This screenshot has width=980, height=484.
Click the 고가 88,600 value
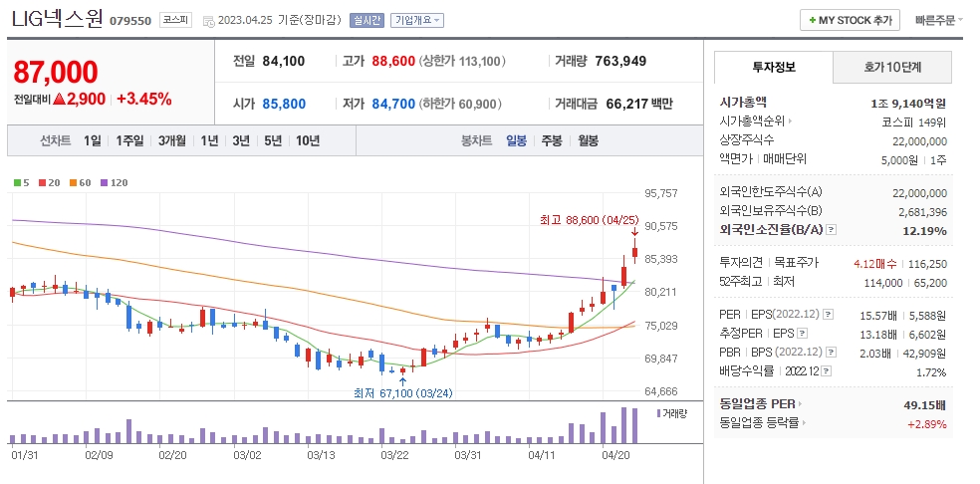point(393,62)
